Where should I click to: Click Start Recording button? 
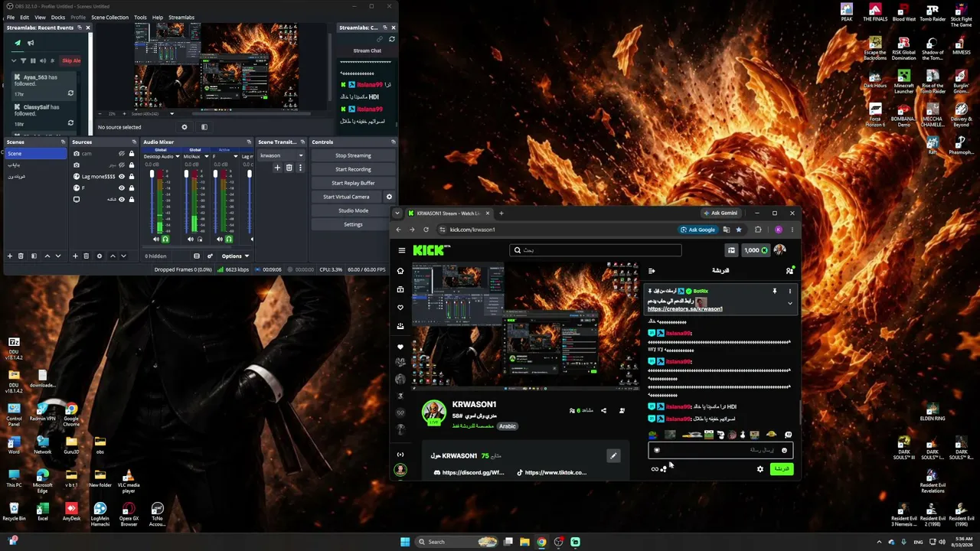[x=353, y=169]
